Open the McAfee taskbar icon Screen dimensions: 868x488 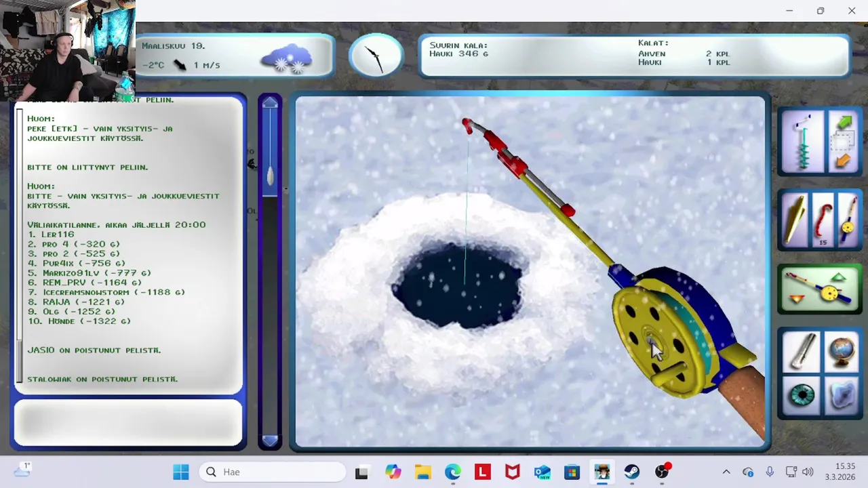(x=513, y=472)
